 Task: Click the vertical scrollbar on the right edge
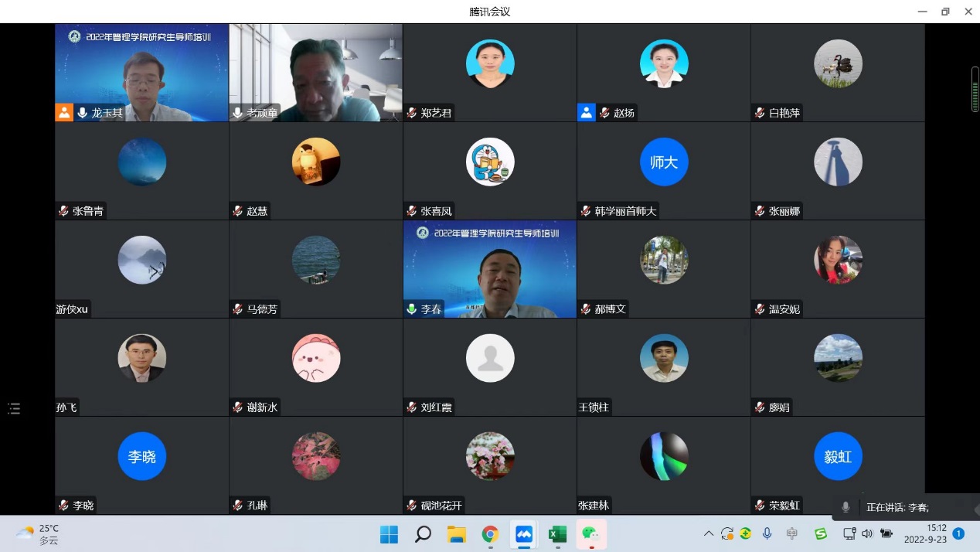[x=975, y=89]
